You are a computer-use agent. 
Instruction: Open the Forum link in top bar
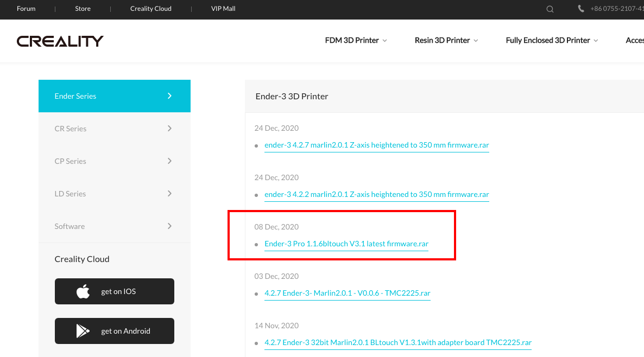coord(26,9)
